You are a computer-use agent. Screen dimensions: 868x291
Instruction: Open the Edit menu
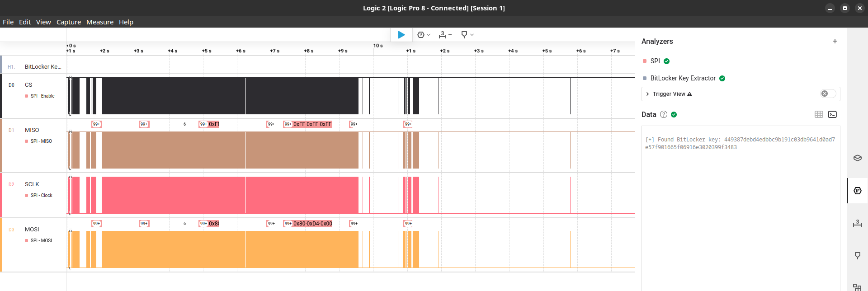click(25, 22)
